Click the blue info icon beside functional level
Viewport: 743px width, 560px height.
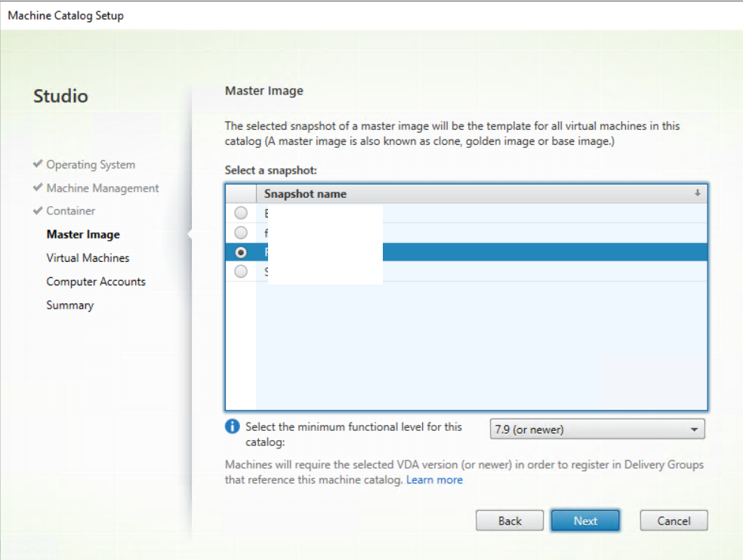(233, 427)
